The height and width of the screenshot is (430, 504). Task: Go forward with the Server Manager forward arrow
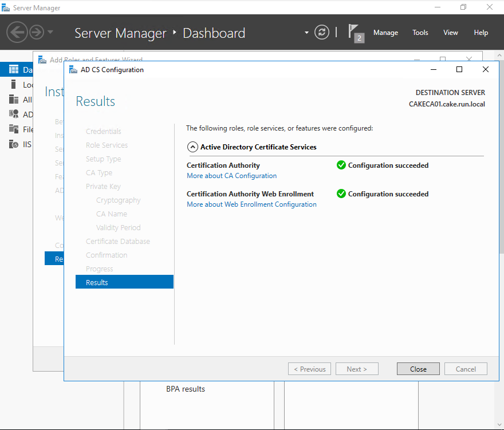(37, 32)
